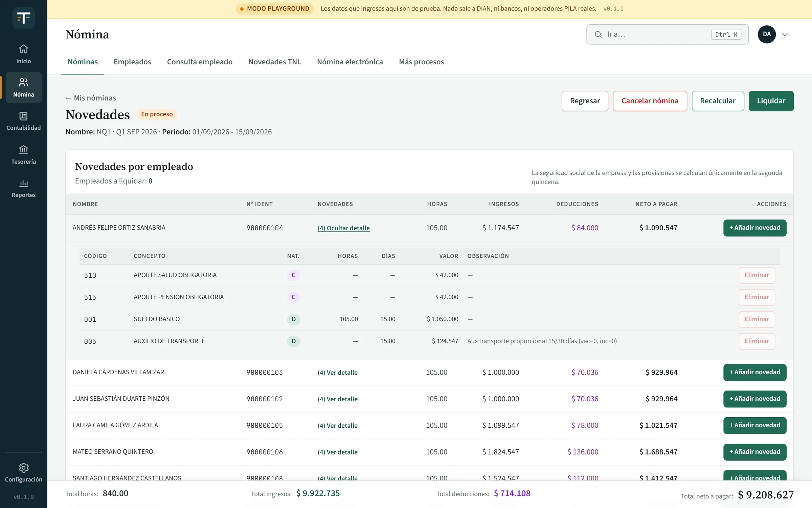Click the MODO PLAYGROUND badge

[275, 9]
